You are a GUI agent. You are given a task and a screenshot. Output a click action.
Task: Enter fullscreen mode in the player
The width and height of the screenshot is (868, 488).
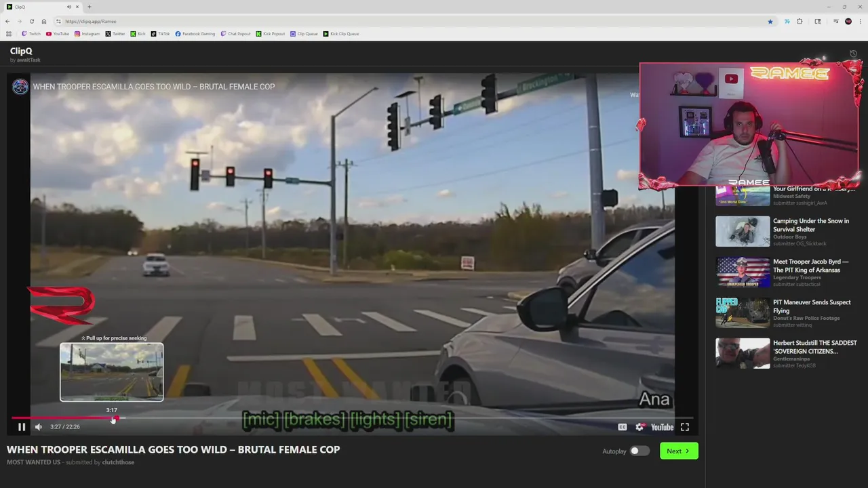(x=685, y=427)
